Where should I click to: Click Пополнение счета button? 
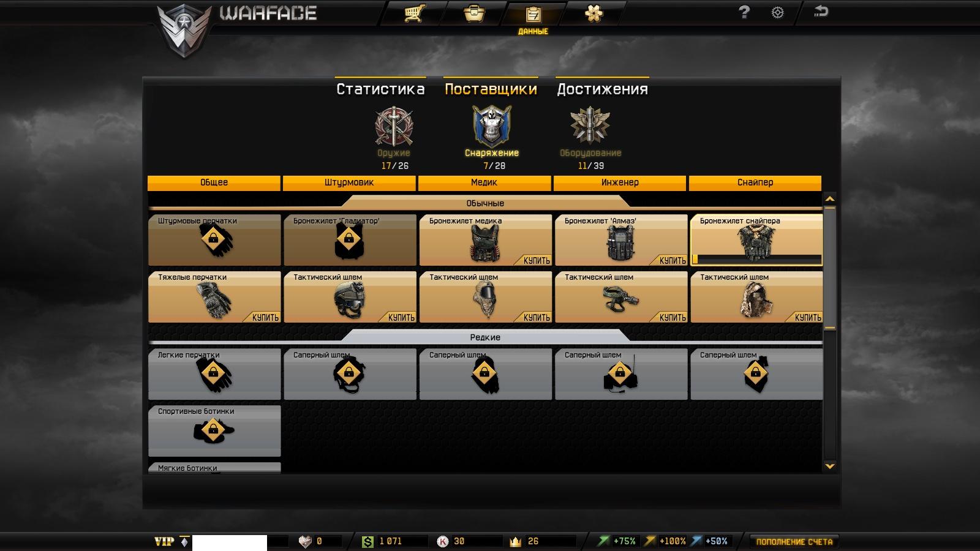(794, 542)
